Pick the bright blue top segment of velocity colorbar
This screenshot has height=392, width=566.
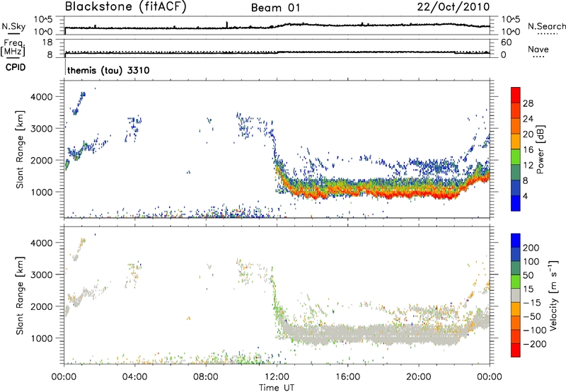click(x=516, y=241)
